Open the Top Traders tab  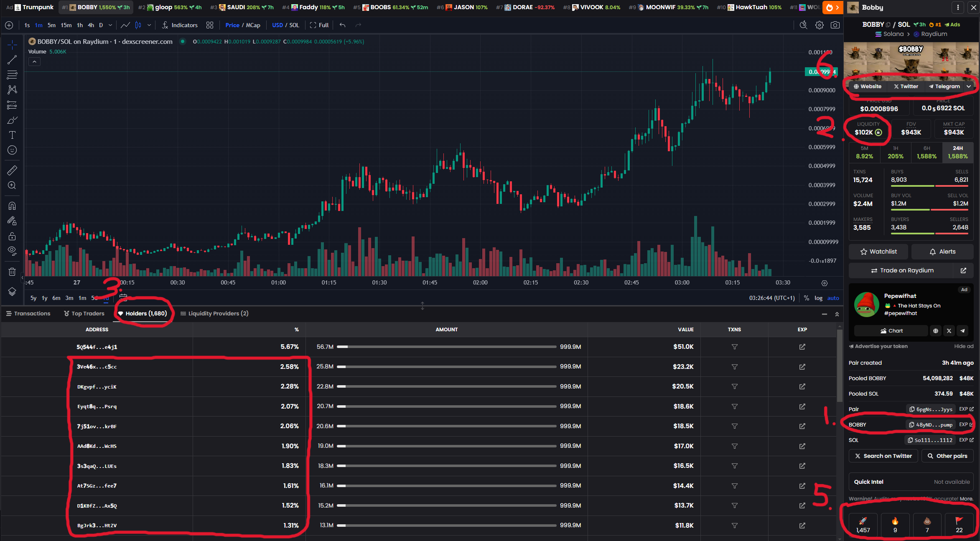(84, 313)
